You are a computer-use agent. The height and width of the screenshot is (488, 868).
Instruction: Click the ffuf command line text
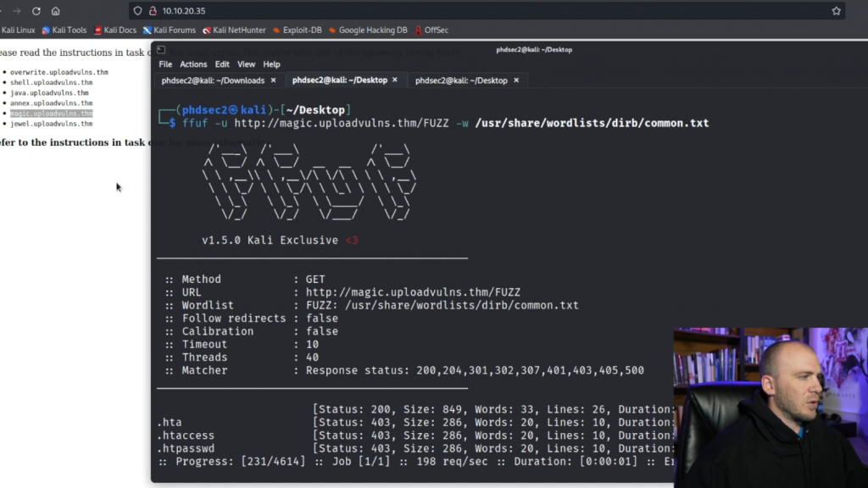[x=446, y=124]
